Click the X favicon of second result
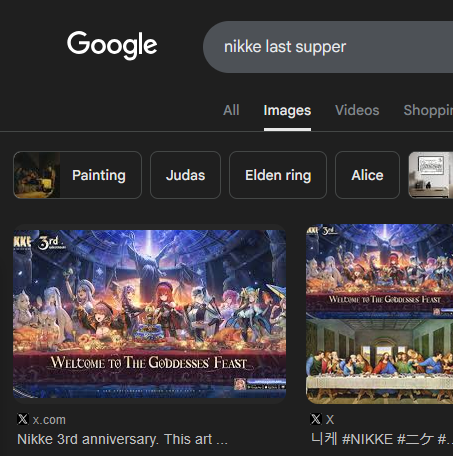Screen dimensions: 453x456 [x=316, y=419]
